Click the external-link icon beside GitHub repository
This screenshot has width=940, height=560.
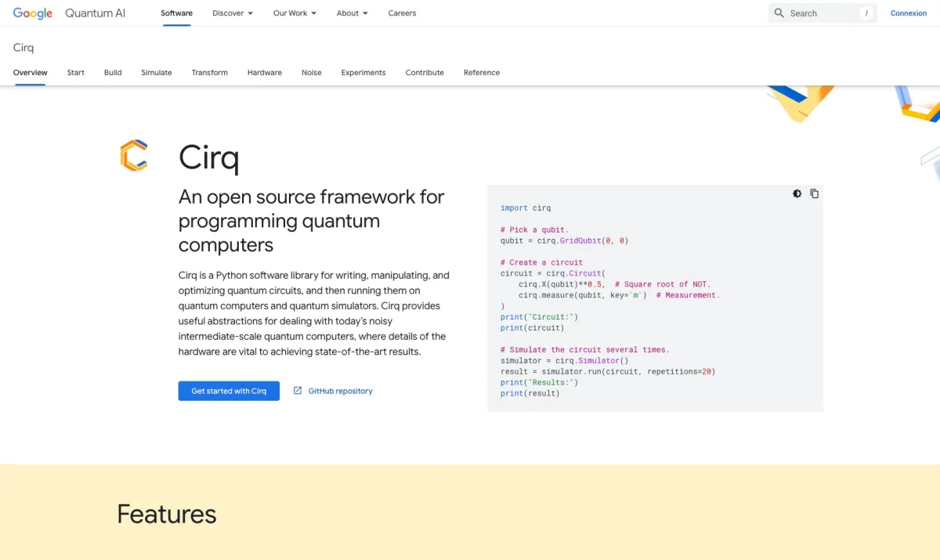point(298,391)
